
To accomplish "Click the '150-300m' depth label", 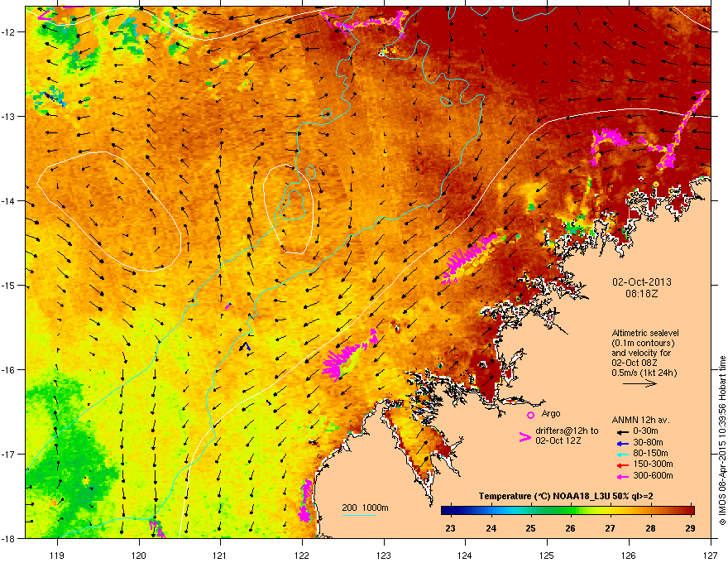I will point(653,464).
